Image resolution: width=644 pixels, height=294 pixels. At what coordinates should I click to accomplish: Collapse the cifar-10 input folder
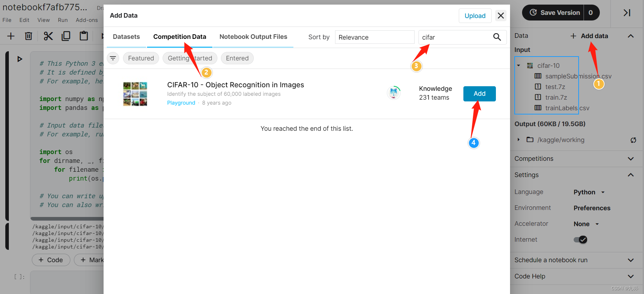pos(519,66)
